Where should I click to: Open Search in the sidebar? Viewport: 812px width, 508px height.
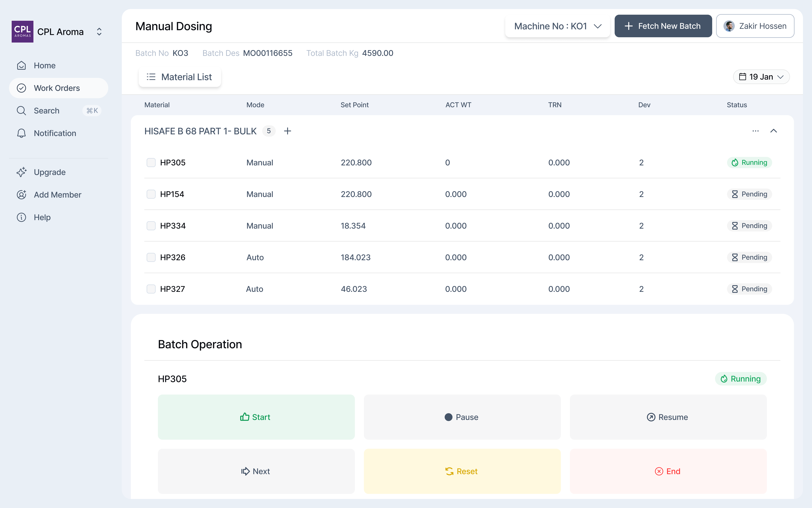(59, 110)
